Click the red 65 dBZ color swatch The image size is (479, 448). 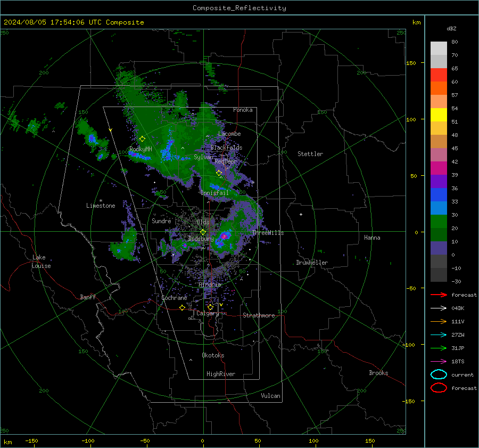pyautogui.click(x=439, y=75)
